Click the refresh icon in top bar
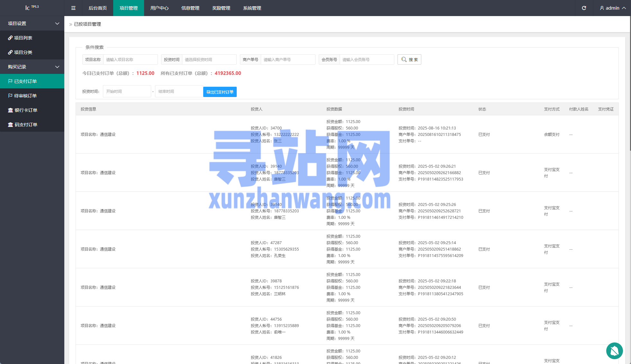Screen dimensions: 631x364 584,8
